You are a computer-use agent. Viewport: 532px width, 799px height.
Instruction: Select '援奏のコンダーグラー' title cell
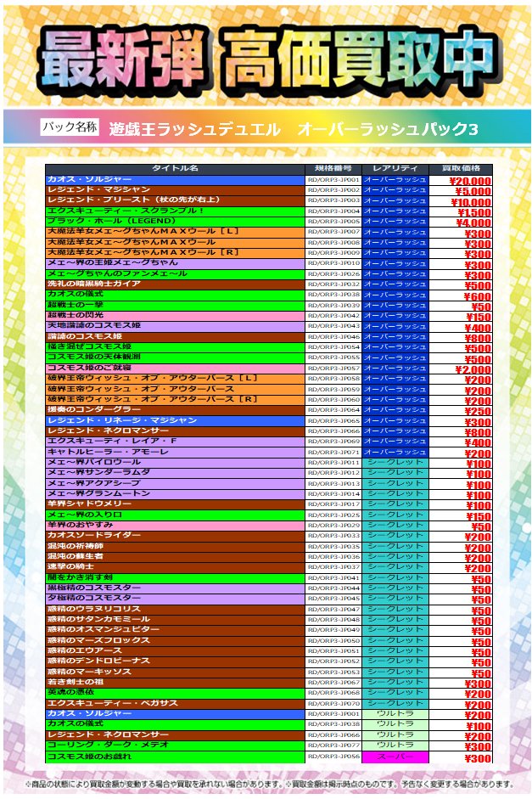[x=175, y=410]
